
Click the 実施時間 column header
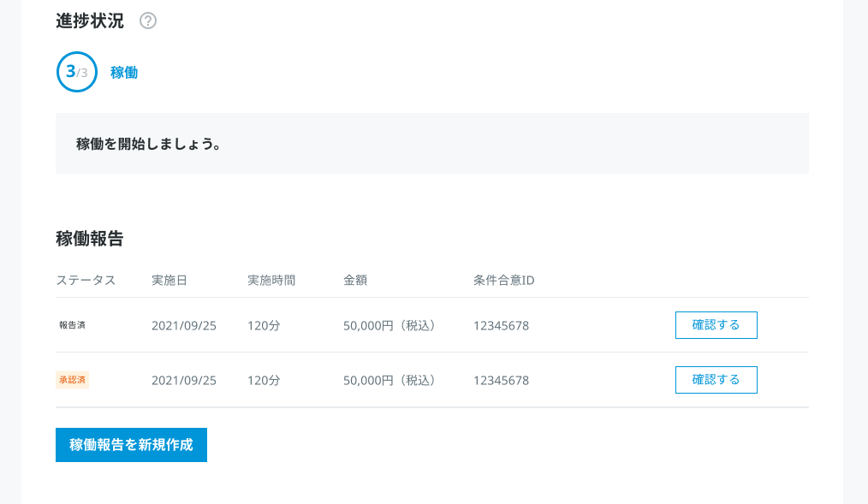271,281
